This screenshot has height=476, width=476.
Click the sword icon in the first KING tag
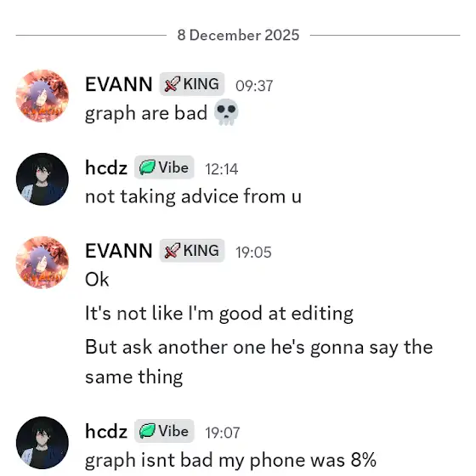172,84
